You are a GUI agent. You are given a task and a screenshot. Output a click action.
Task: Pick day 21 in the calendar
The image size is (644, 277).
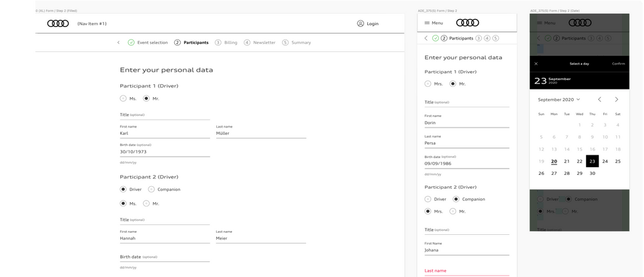(x=566, y=161)
